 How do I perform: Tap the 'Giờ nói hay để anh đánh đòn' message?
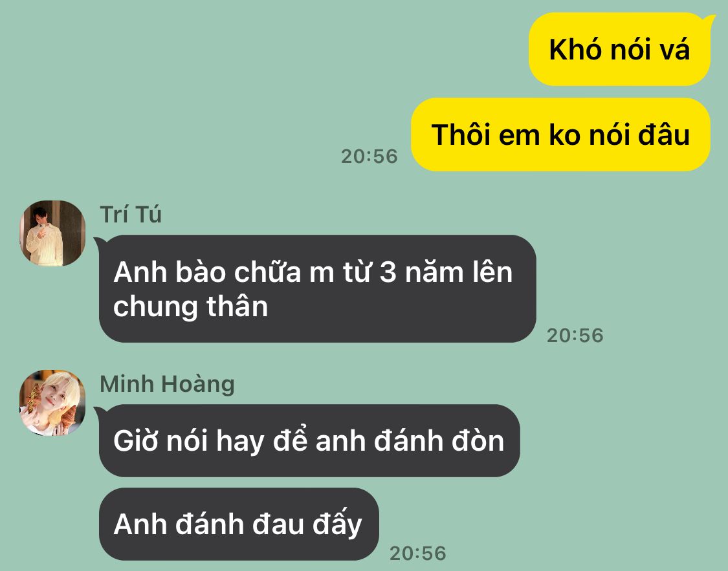pyautogui.click(x=309, y=440)
